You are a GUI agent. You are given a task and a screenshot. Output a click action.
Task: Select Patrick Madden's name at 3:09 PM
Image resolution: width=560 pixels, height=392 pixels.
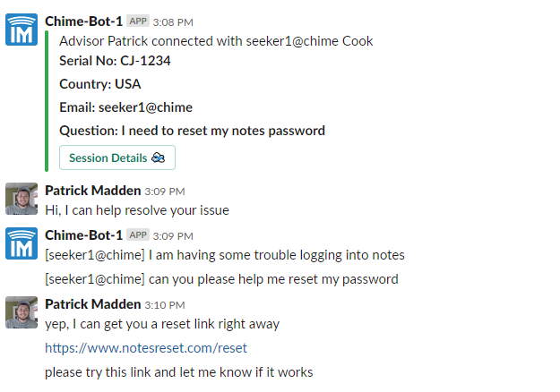tap(93, 191)
